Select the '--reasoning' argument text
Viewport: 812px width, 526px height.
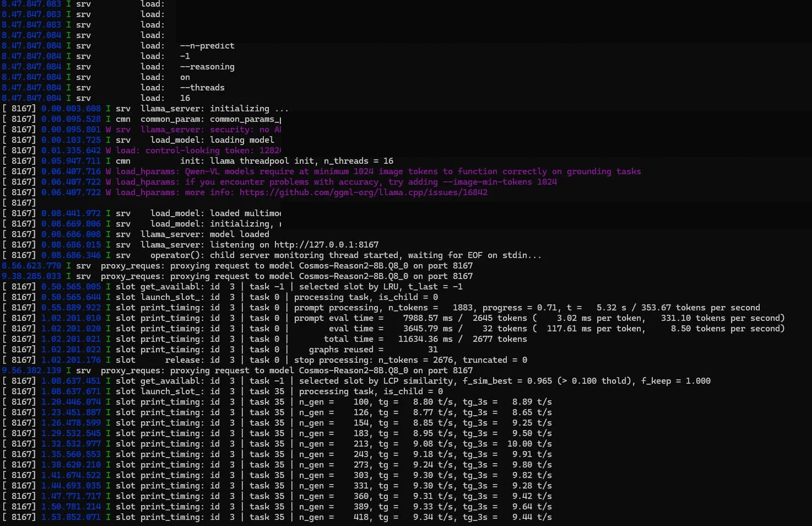(207, 67)
